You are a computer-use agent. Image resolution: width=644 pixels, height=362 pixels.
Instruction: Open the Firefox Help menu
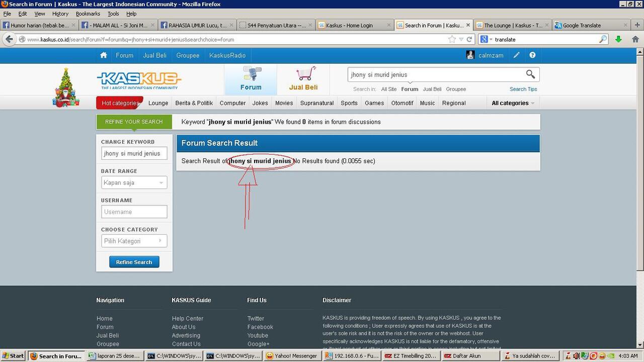(131, 14)
